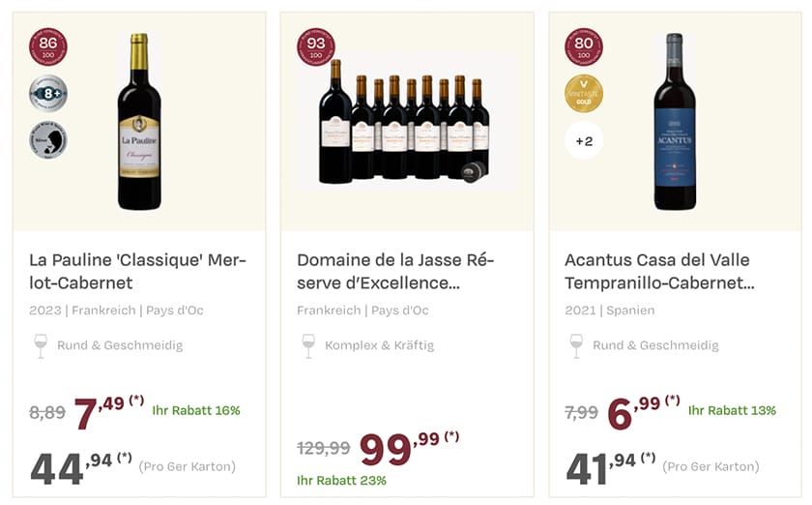Click the 80/100 rating badge on Acantus
This screenshot has width=812, height=505.
coord(584,46)
